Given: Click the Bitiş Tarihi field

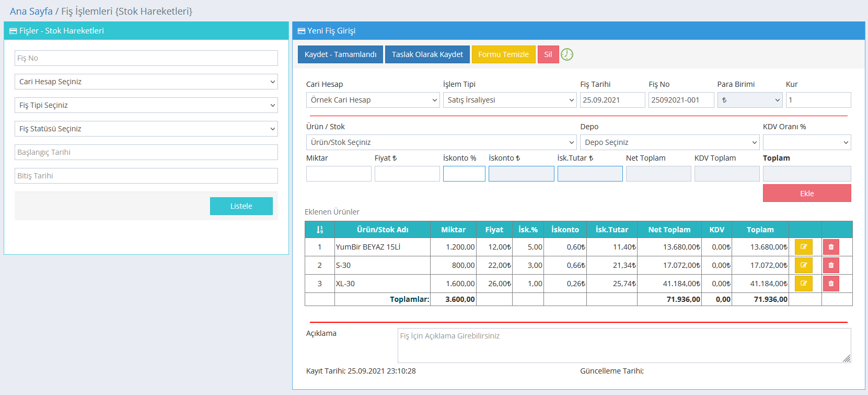Looking at the screenshot, I should tap(146, 176).
